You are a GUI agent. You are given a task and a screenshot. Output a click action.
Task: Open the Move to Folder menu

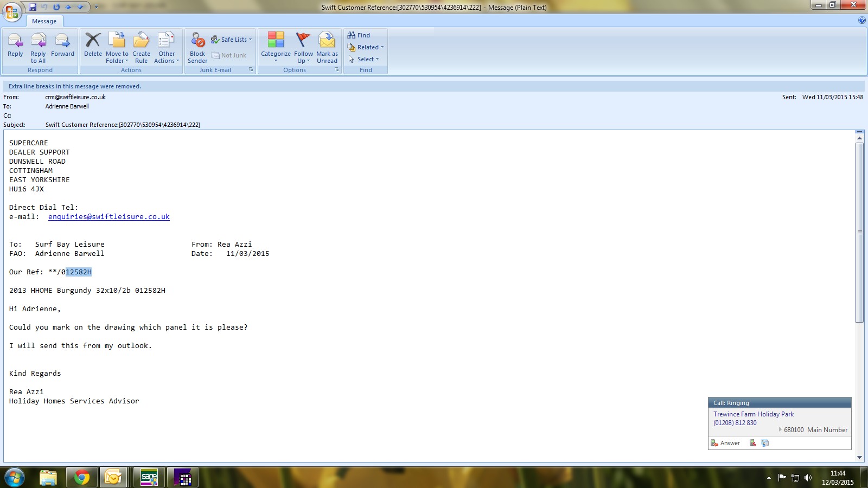117,48
